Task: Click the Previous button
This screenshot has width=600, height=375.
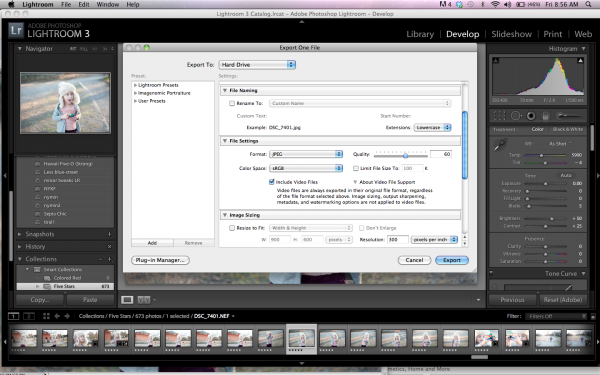Action: point(513,300)
